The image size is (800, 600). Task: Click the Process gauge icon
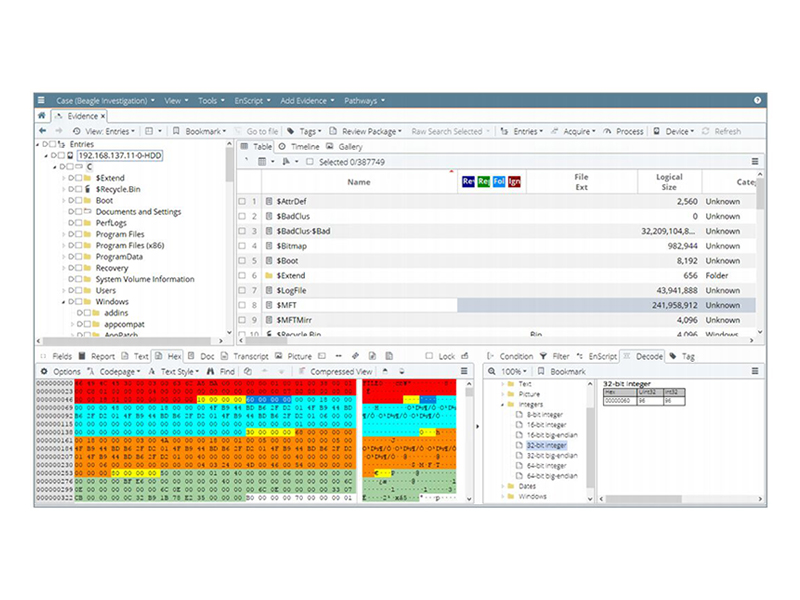(x=607, y=131)
